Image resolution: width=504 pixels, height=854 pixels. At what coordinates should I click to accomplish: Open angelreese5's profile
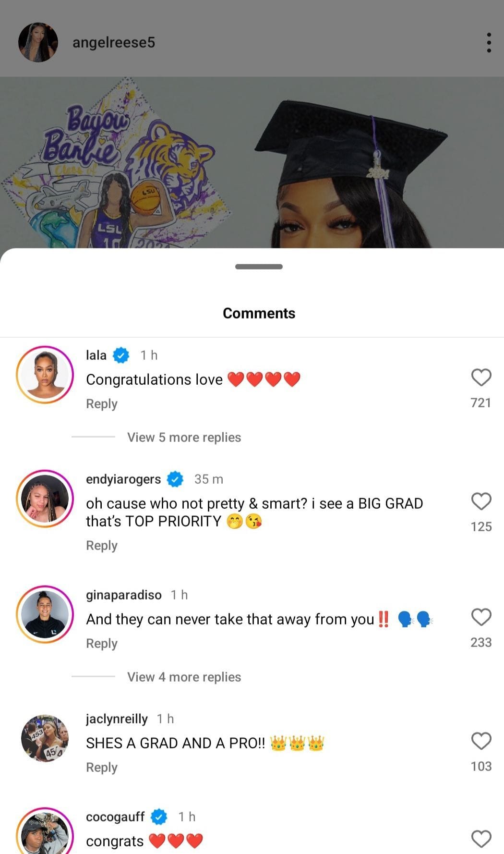[113, 42]
